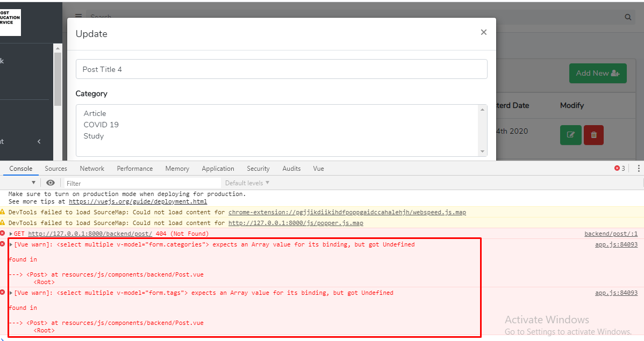Viewport: 644px width, 341px height.
Task: Collapse the sidebar using the chevron arrow
Action: [39, 141]
